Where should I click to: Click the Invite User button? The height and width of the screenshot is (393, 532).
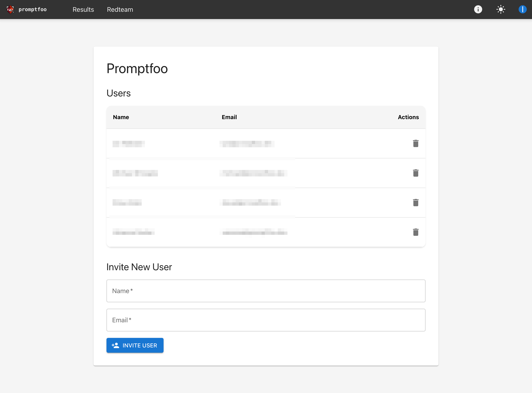pos(135,345)
